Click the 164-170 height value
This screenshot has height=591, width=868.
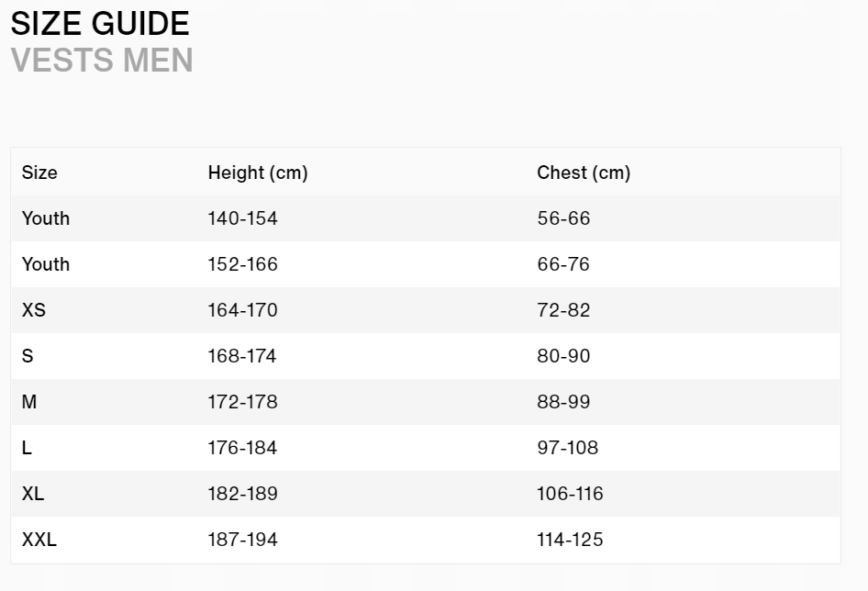242,310
